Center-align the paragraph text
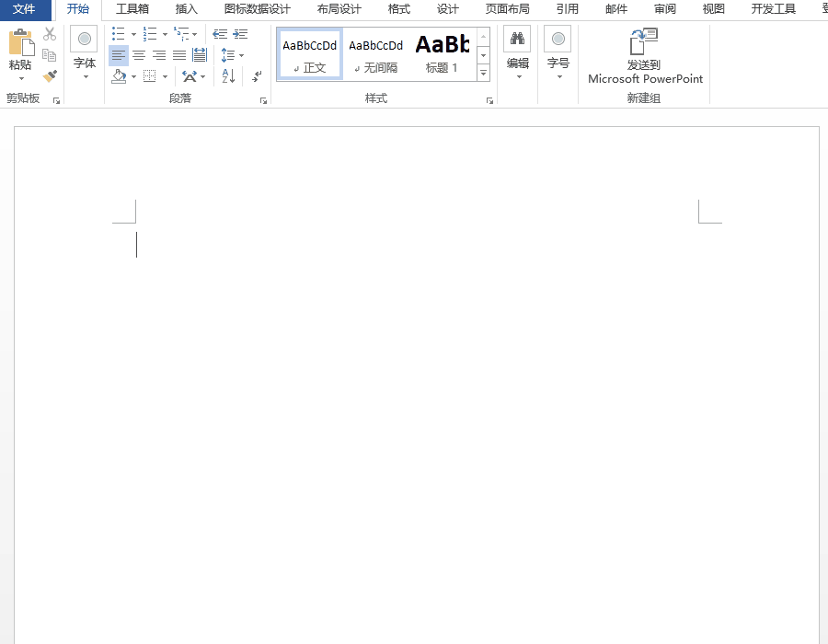828x644 pixels. click(139, 55)
